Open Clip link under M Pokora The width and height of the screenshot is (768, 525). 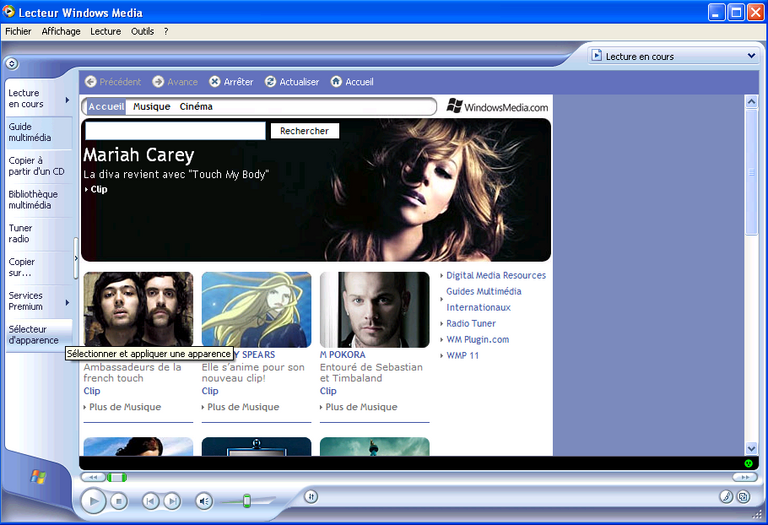click(x=328, y=391)
